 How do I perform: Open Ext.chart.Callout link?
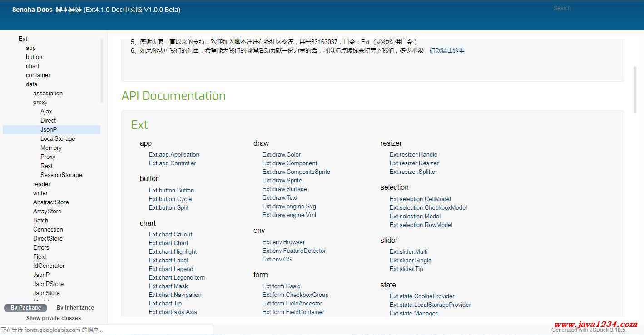[170, 235]
